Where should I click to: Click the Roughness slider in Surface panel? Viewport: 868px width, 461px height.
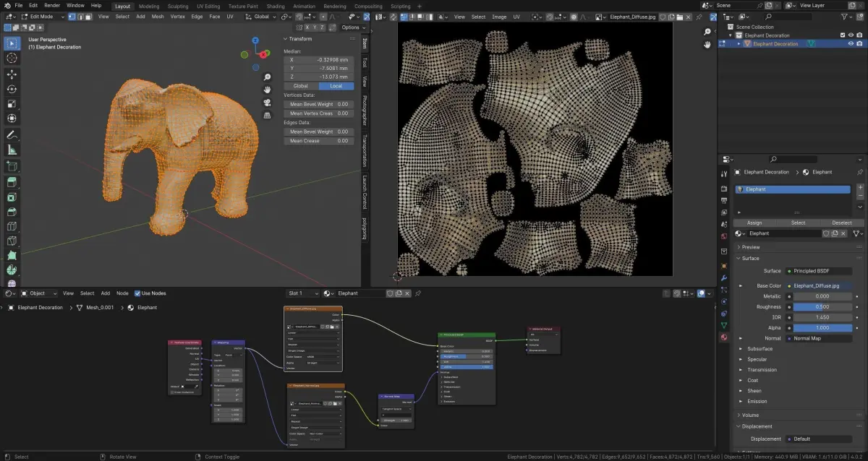pyautogui.click(x=822, y=306)
